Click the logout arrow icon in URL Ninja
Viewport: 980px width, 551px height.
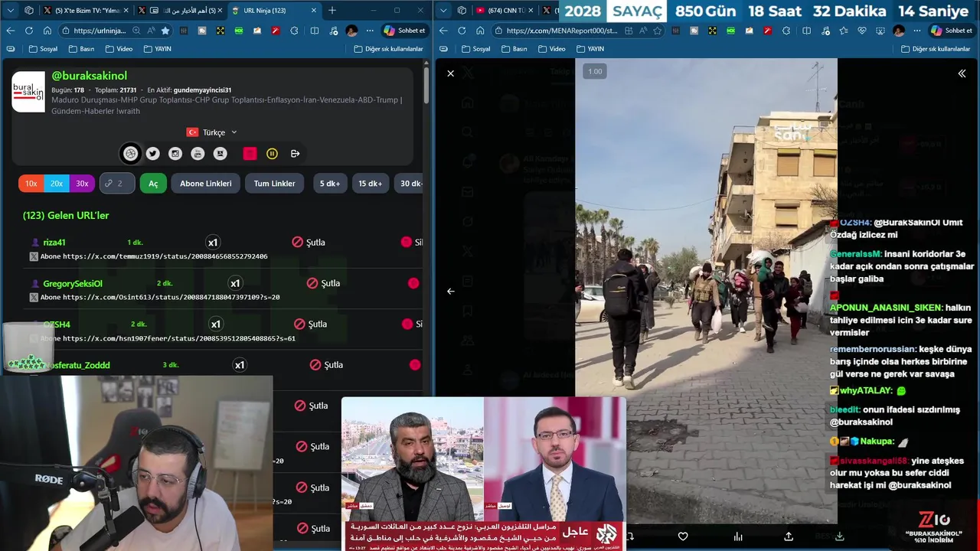point(295,154)
